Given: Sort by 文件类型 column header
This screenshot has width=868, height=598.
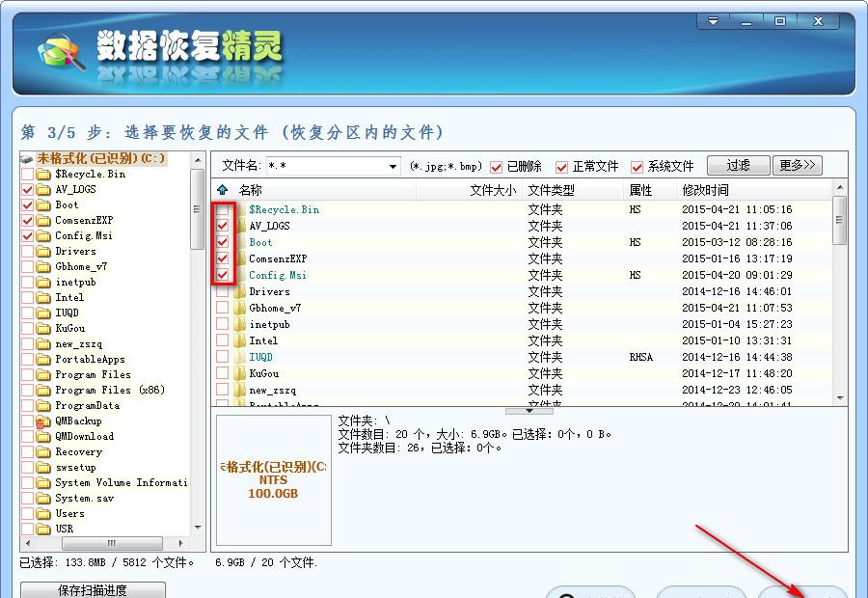Looking at the screenshot, I should coord(551,190).
